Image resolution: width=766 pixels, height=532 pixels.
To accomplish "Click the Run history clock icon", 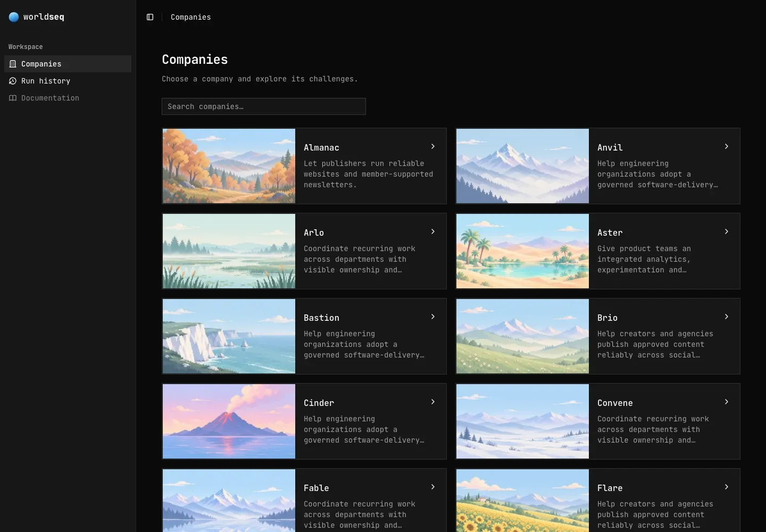I will click(13, 81).
